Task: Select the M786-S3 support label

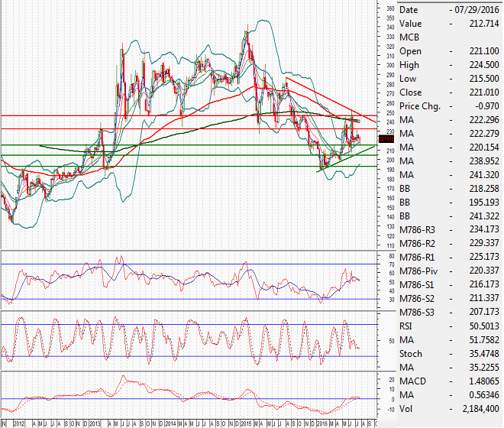Action: pos(417,313)
